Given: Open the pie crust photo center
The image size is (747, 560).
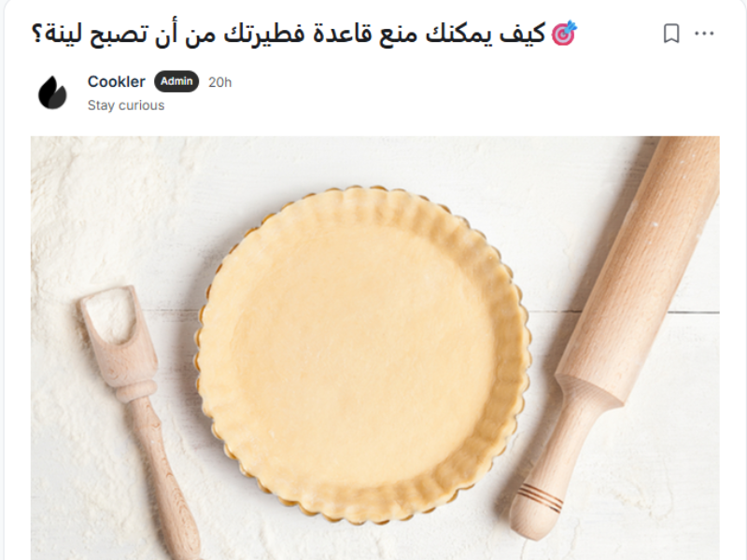Looking at the screenshot, I should pyautogui.click(x=364, y=354).
